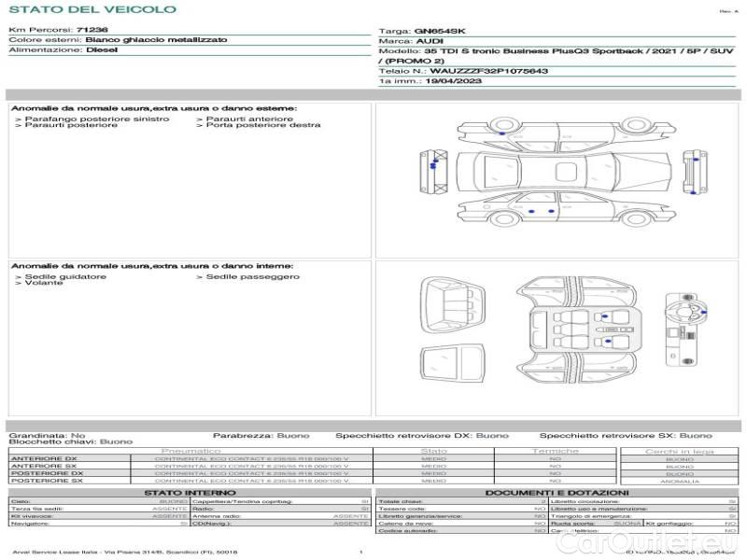Click the 'Cerchi in lega' column header
The height and width of the screenshot is (560, 747).
679,451
